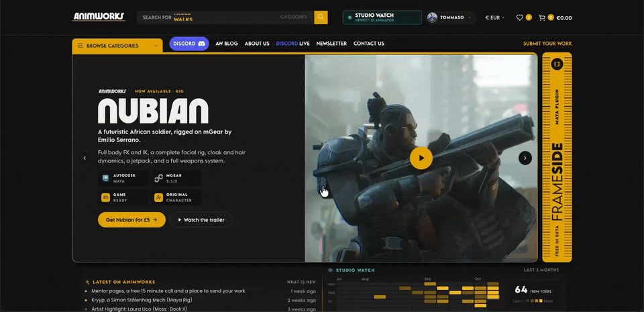The image size is (644, 312).
Task: Click the film icon on Frameside banner
Action: (x=557, y=64)
